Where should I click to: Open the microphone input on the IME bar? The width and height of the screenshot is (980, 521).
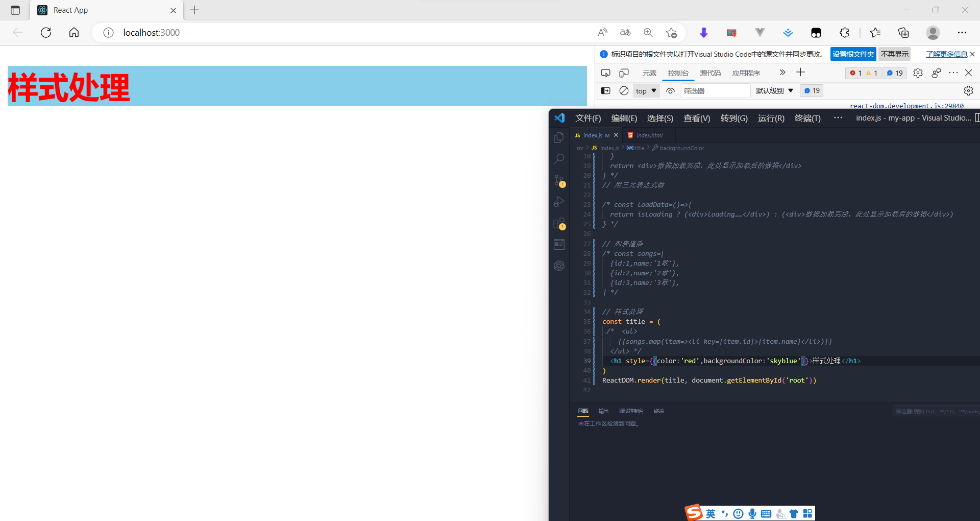[x=752, y=514]
